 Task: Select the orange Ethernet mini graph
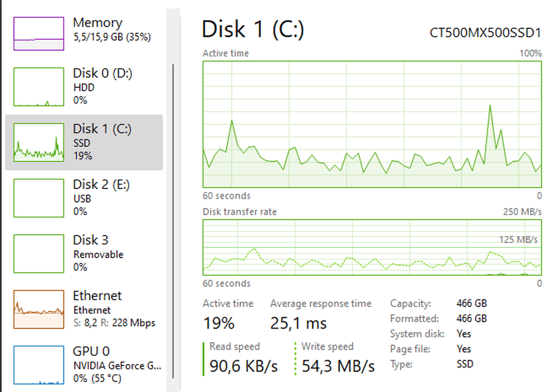coord(39,309)
